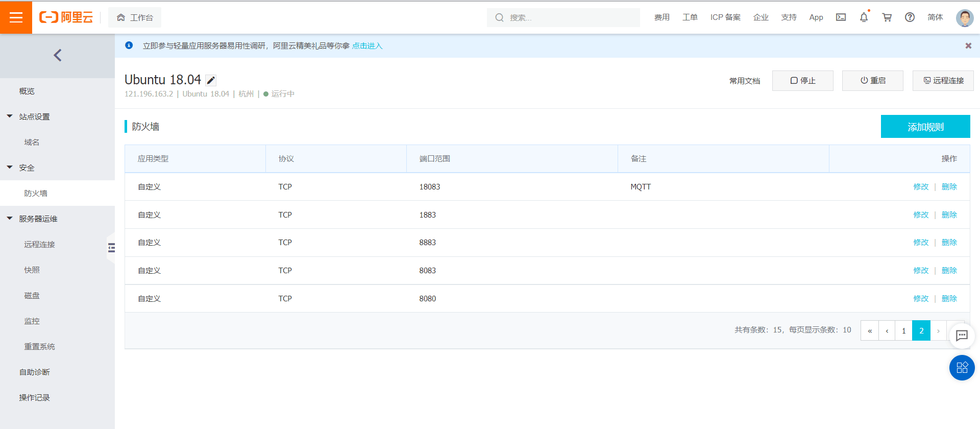Open the shopping cart icon
Viewport: 980px width, 429px height.
pyautogui.click(x=887, y=17)
